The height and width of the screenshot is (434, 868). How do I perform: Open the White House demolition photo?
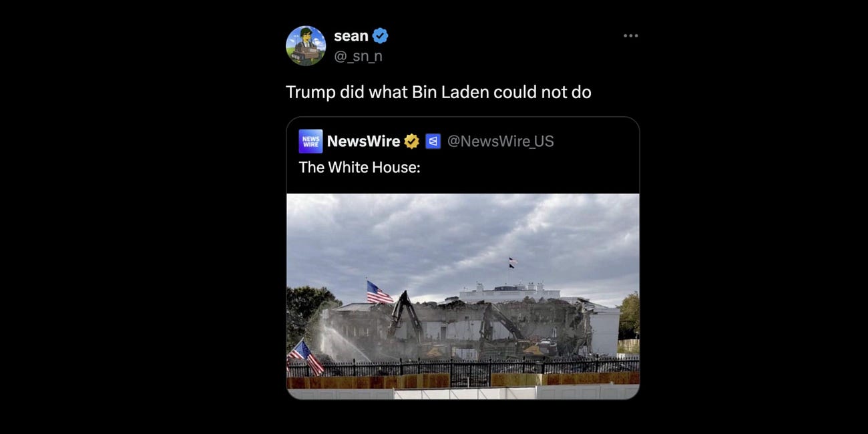pyautogui.click(x=463, y=296)
